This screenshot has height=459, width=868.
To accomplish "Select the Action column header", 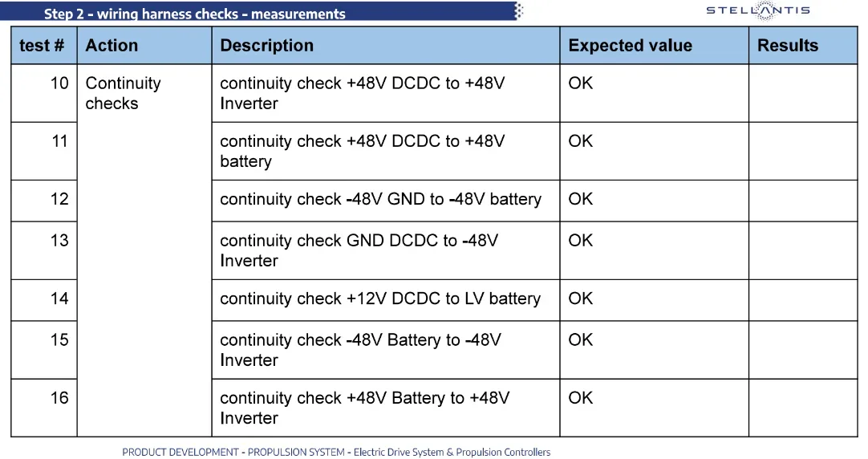I will tap(144, 46).
